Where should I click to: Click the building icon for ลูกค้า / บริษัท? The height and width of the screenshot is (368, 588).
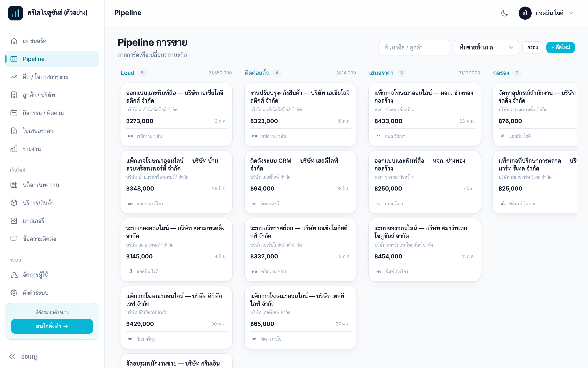click(14, 95)
